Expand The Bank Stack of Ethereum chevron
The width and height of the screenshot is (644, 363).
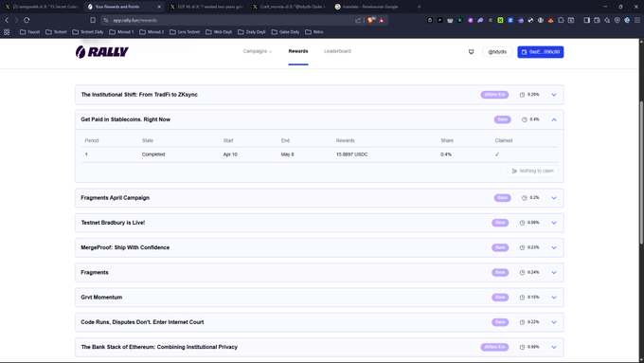pos(554,347)
